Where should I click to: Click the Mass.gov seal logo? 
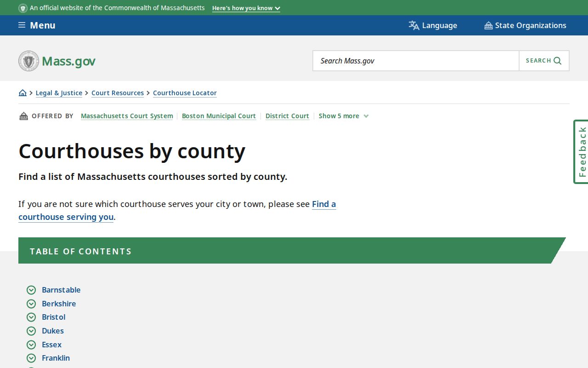pyautogui.click(x=28, y=61)
